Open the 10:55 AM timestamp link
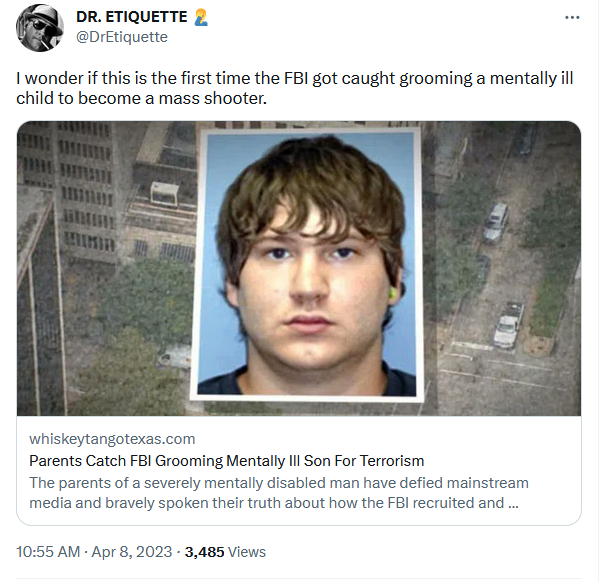Screen dimensions: 600x582 point(48,552)
